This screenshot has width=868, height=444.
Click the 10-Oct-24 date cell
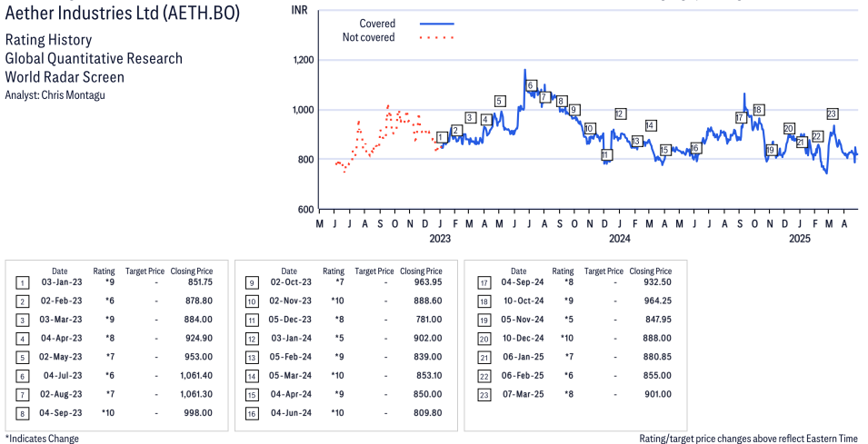tap(522, 301)
